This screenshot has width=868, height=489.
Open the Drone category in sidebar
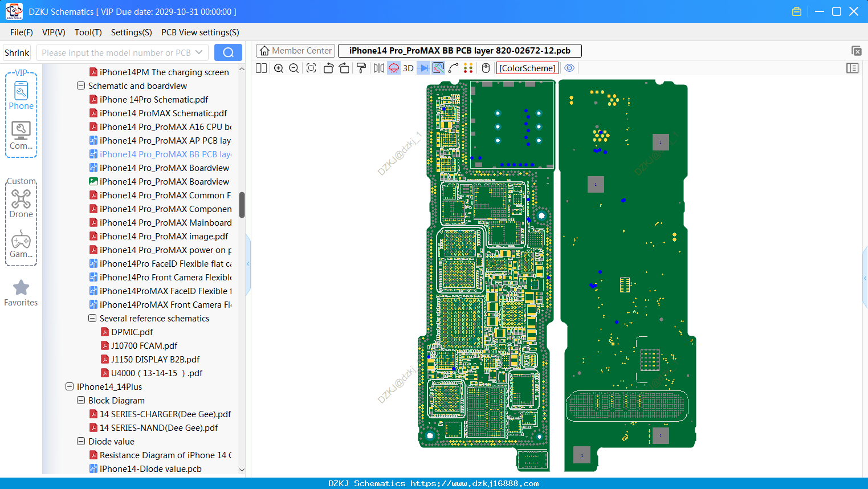pyautogui.click(x=21, y=204)
